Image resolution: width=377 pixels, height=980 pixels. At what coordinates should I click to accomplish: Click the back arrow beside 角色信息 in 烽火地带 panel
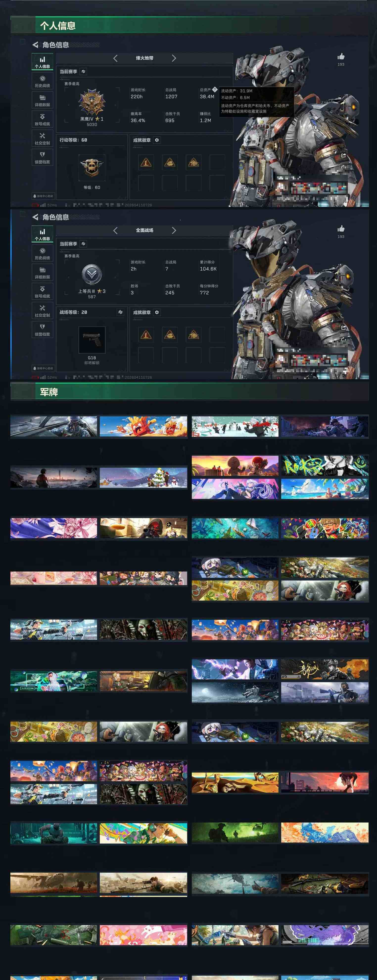(35, 45)
